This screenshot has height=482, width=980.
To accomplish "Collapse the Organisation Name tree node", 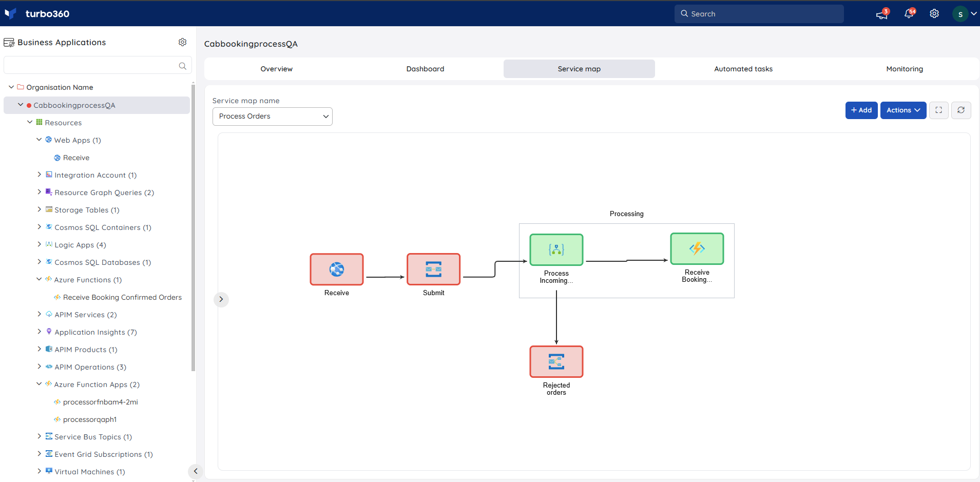I will click(x=11, y=87).
